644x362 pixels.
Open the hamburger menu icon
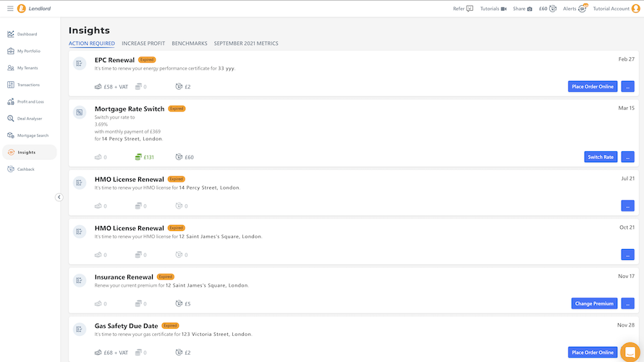(x=10, y=8)
